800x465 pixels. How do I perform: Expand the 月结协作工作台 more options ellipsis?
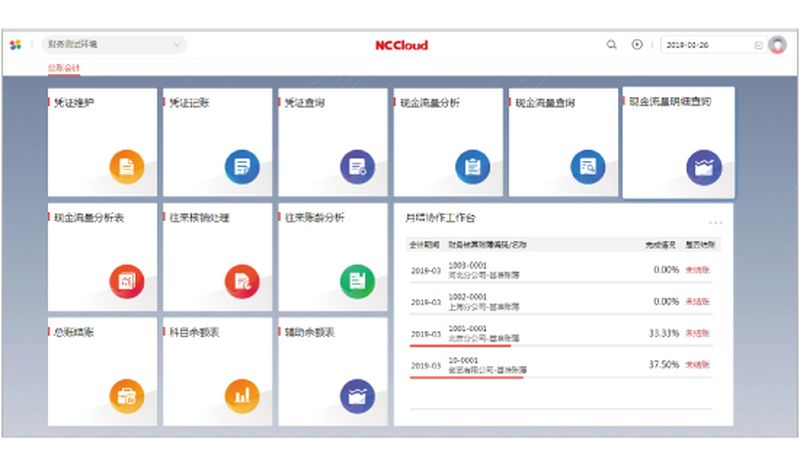pos(715,222)
